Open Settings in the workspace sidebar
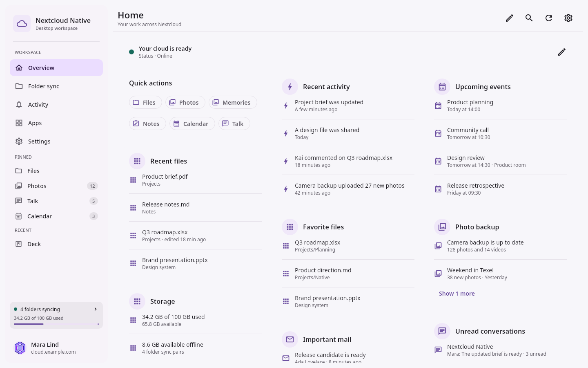Viewport: 588px width, 368px height. 56,141
